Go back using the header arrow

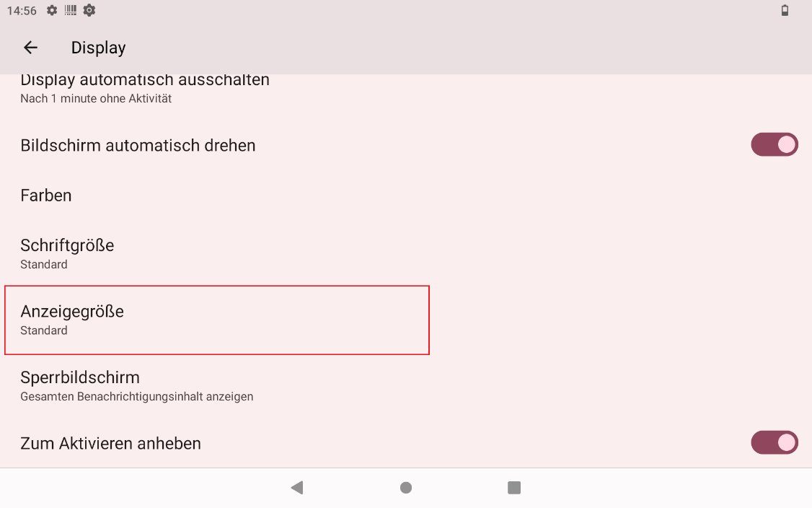click(x=30, y=48)
